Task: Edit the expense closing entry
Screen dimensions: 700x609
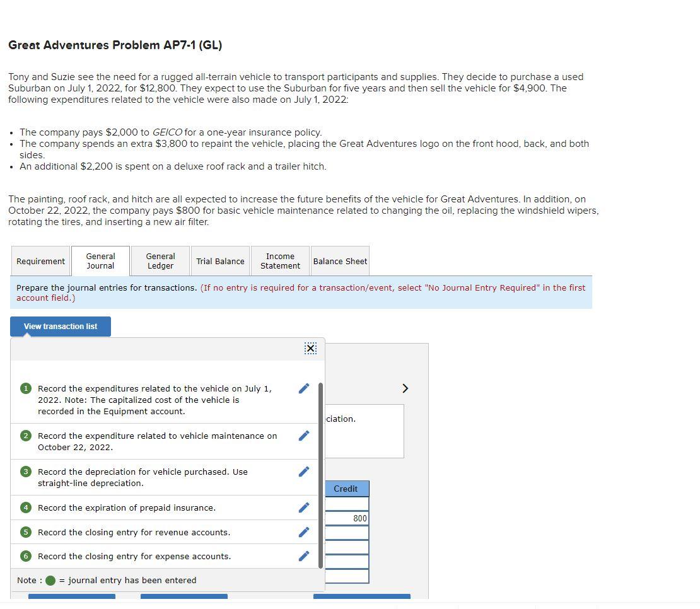Action: 304,555
